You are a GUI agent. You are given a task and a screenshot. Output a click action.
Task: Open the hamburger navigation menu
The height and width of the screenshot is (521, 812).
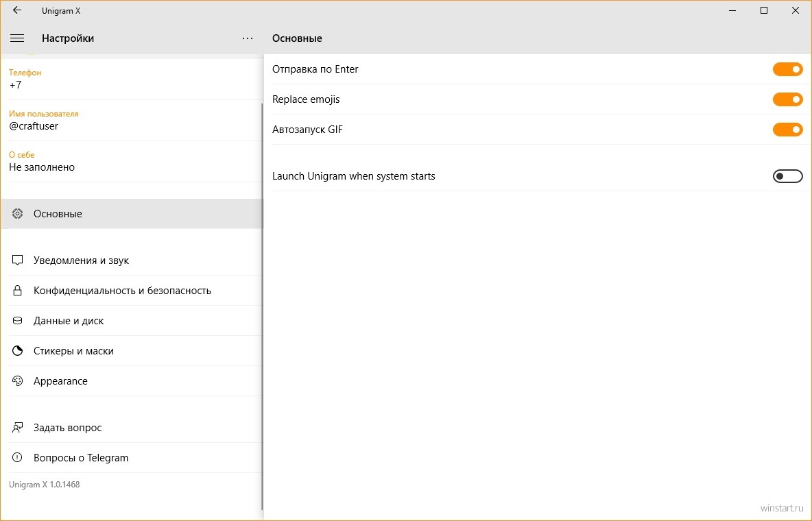coord(17,38)
